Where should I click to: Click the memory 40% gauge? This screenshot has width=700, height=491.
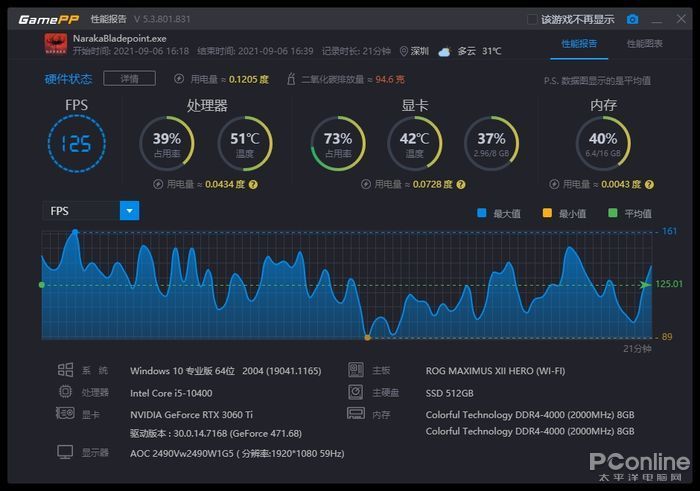(x=603, y=144)
